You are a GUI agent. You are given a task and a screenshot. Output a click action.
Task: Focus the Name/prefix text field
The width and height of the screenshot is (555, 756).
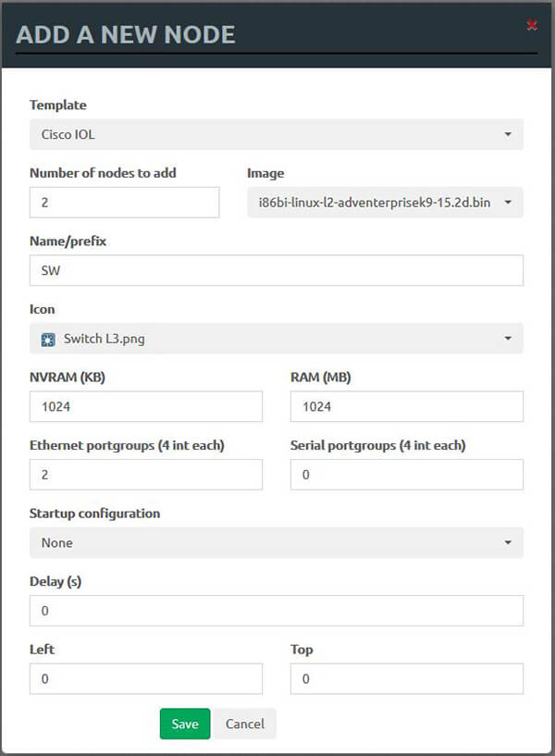coord(276,270)
